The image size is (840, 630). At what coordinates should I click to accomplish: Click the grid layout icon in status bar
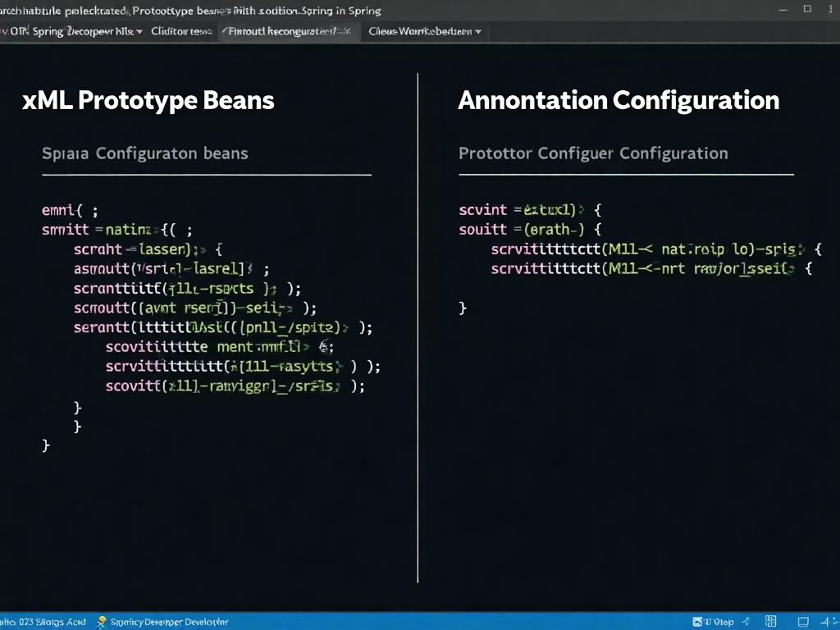[771, 622]
